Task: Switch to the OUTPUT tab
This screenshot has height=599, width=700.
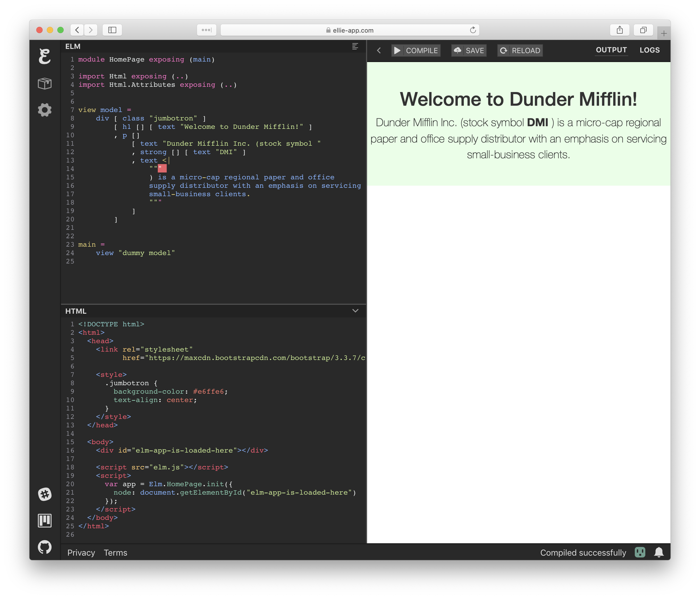Action: [x=611, y=50]
